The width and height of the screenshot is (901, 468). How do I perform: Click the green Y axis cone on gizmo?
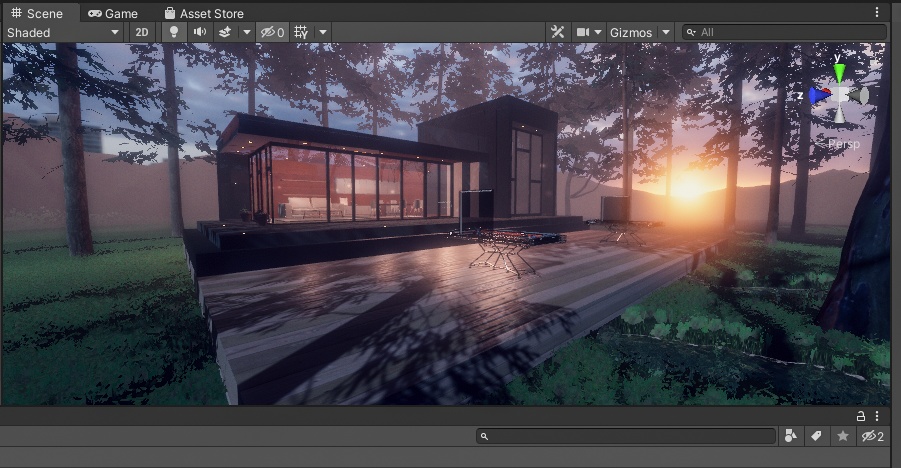coord(840,74)
